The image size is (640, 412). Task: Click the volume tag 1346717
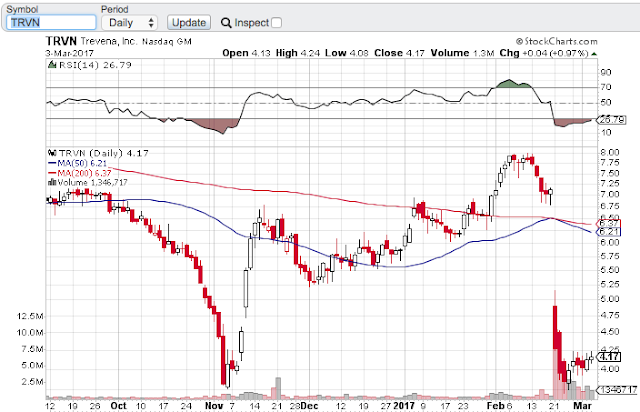tap(617, 390)
